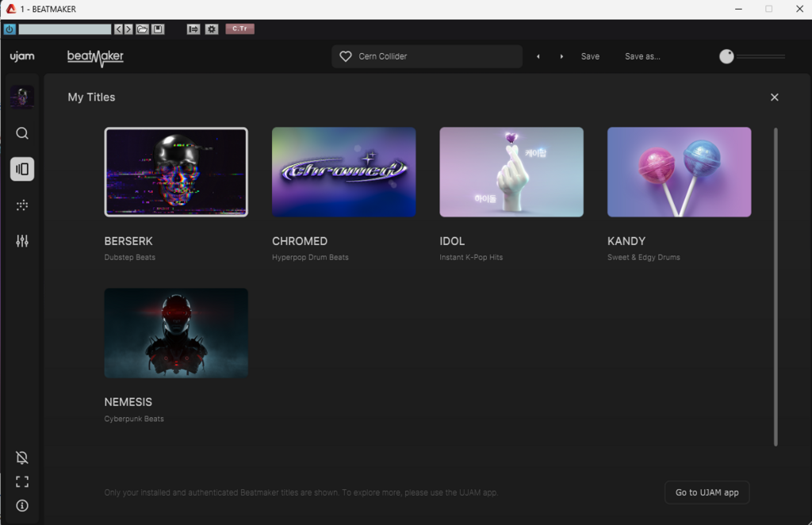This screenshot has height=525, width=812.
Task: Click the host preset name field
Action: point(65,29)
